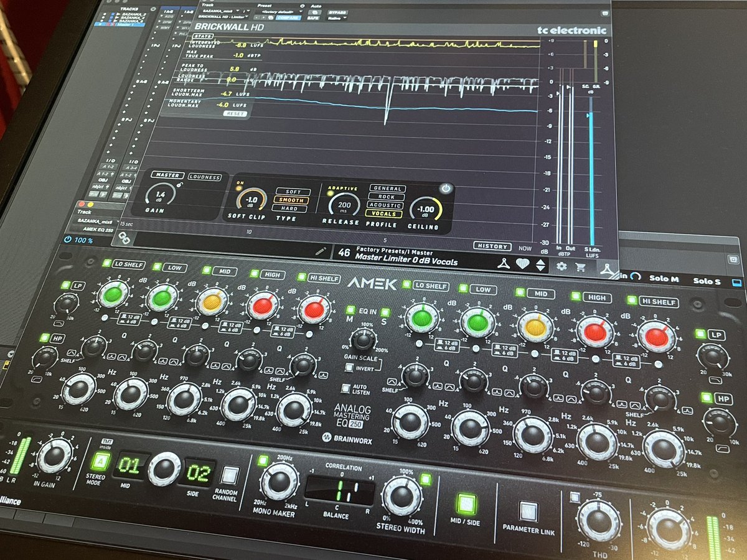Toggle left channel LOW band LED

[x=156, y=267]
